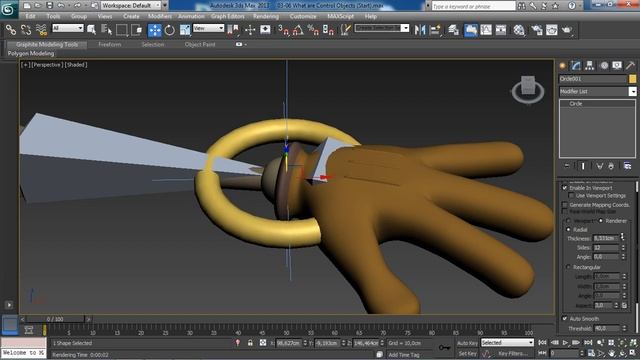This screenshot has height=360, width=640.
Task: Open the Material Editor
Action: click(x=519, y=30)
